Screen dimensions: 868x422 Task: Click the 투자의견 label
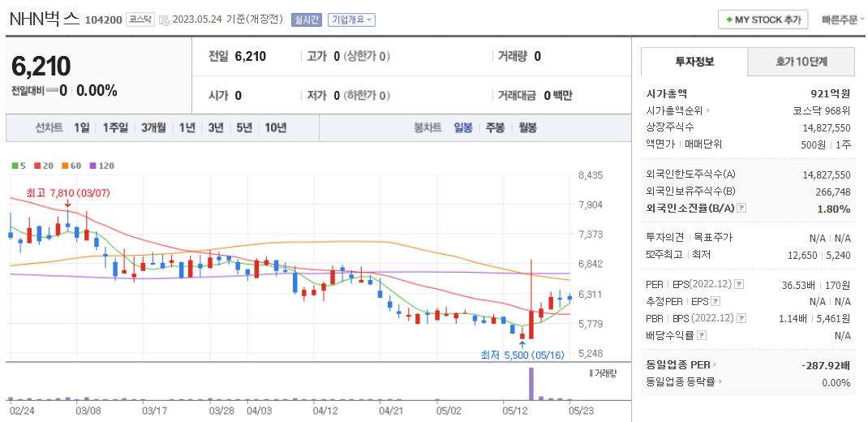click(x=666, y=238)
